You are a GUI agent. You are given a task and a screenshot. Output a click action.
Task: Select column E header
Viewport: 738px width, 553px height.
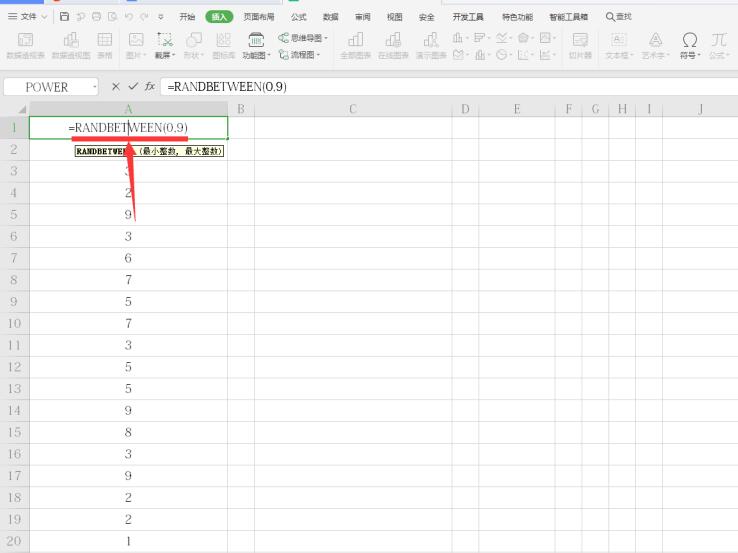tap(517, 109)
